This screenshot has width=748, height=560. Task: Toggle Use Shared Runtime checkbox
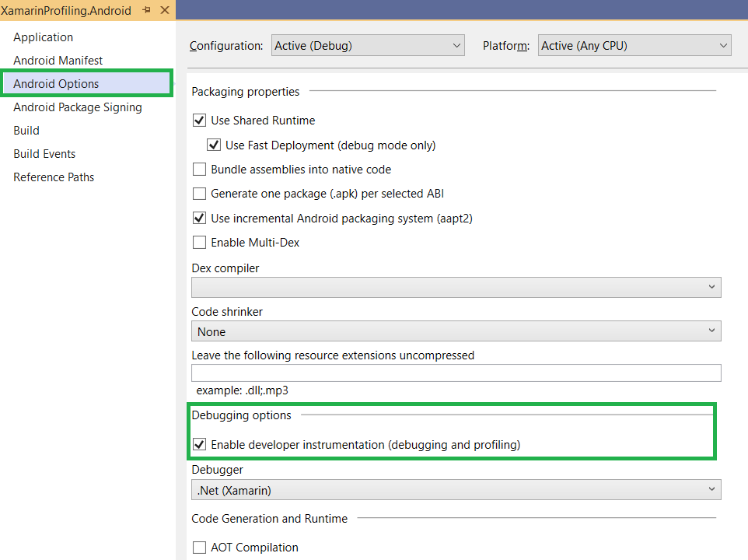coord(199,121)
